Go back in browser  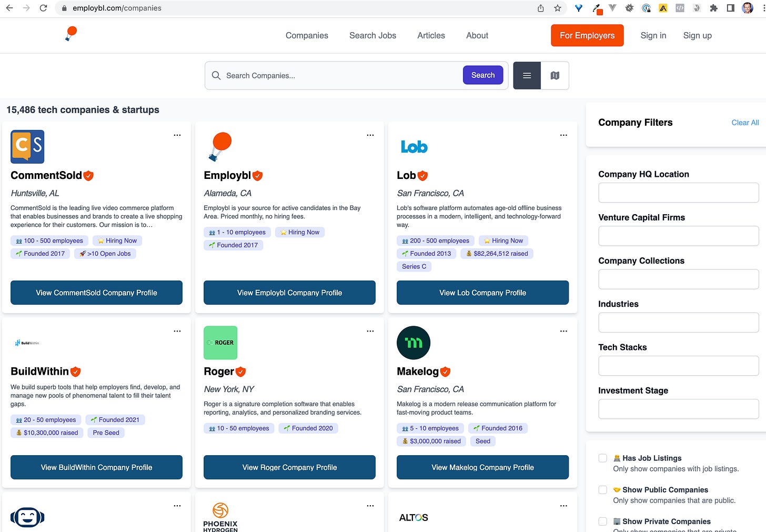coord(9,8)
